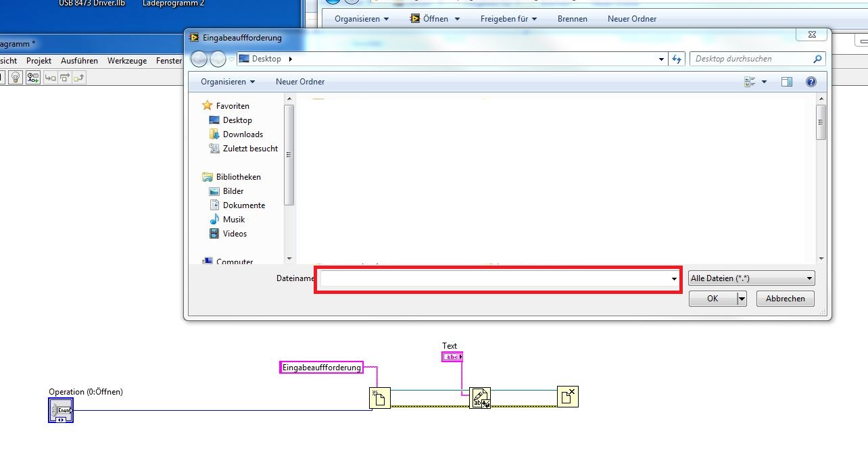The width and height of the screenshot is (868, 473).
Task: Select the Open/Create/Replace File node on the diagram
Action: [380, 398]
